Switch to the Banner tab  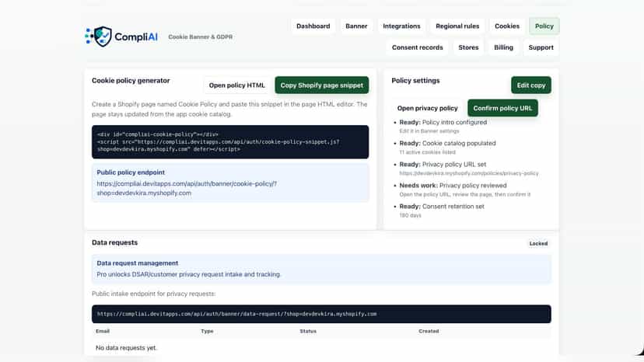point(356,26)
